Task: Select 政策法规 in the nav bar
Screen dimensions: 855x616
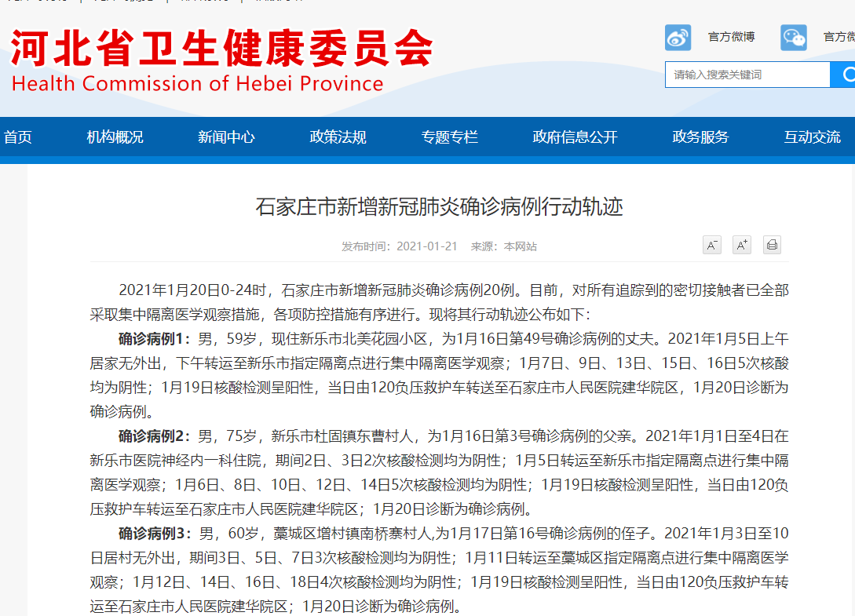Action: pyautogui.click(x=338, y=137)
